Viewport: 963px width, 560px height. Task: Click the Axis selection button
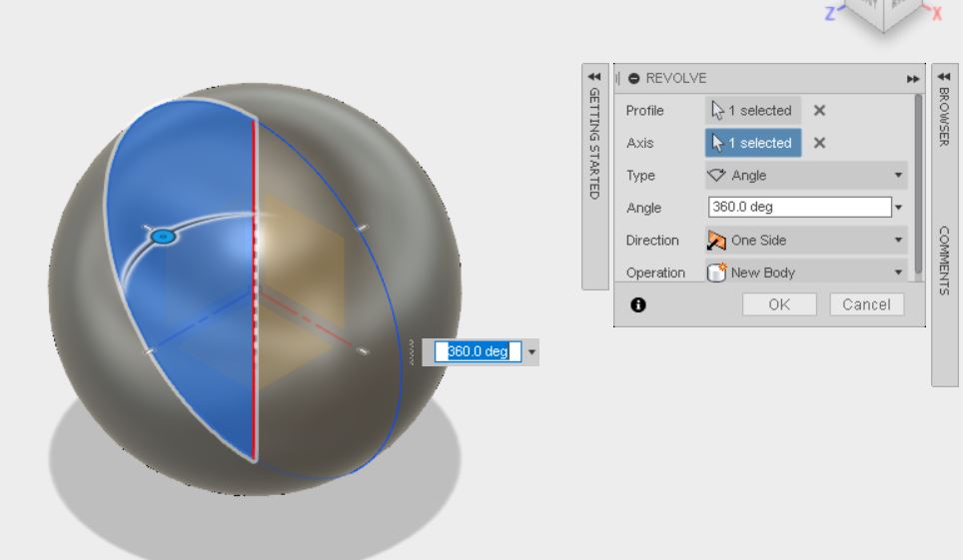753,143
